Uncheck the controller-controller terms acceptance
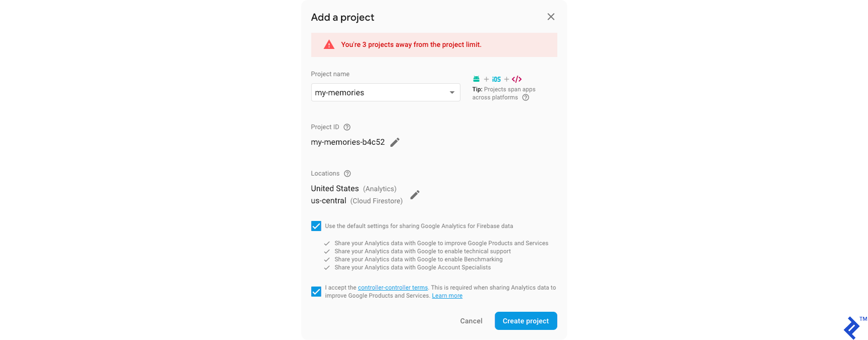The width and height of the screenshot is (868, 340). click(316, 291)
